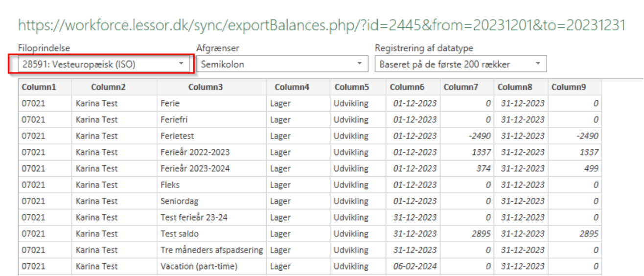Click the Column7 header
Screen dimensions: 644x276
point(461,87)
